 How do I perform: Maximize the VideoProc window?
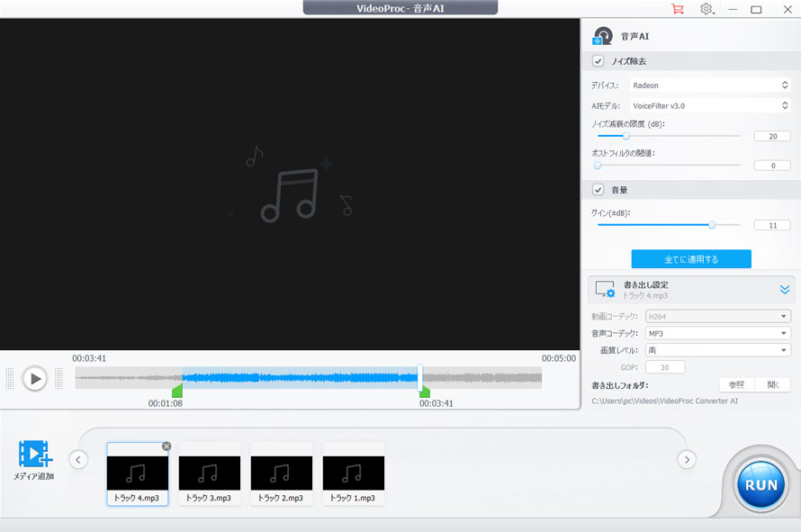point(756,9)
